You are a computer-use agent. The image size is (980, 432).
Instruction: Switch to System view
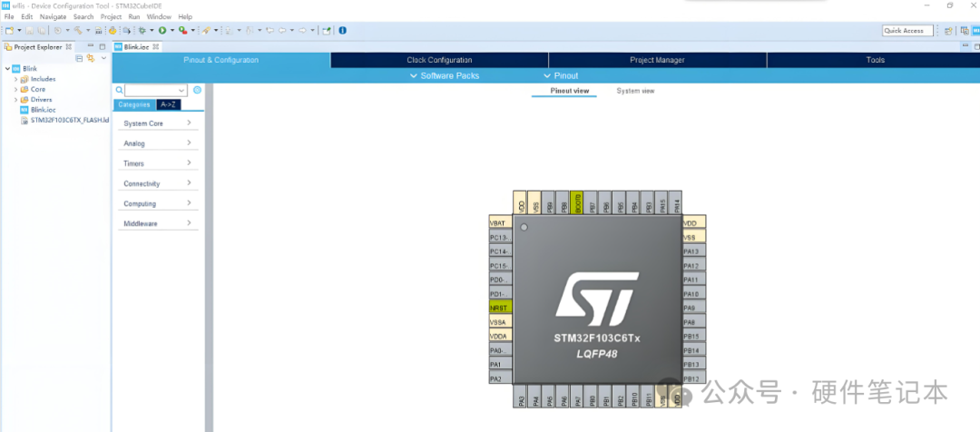(635, 92)
